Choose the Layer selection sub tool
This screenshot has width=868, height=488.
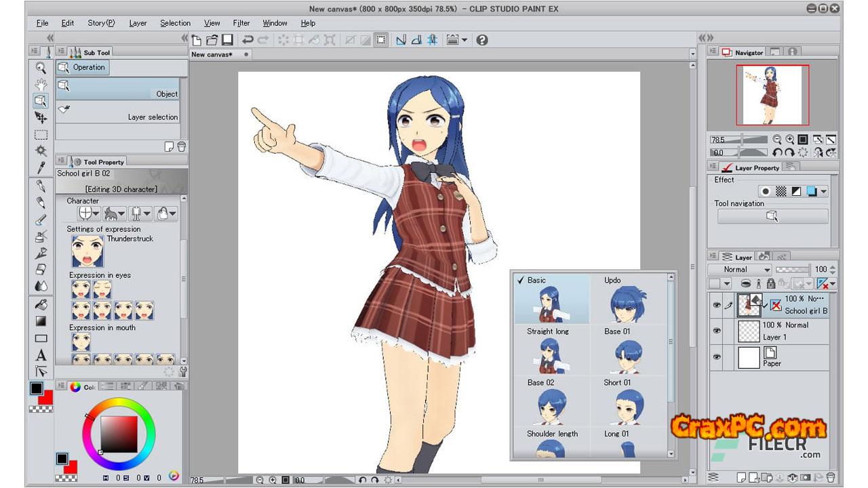click(x=118, y=112)
